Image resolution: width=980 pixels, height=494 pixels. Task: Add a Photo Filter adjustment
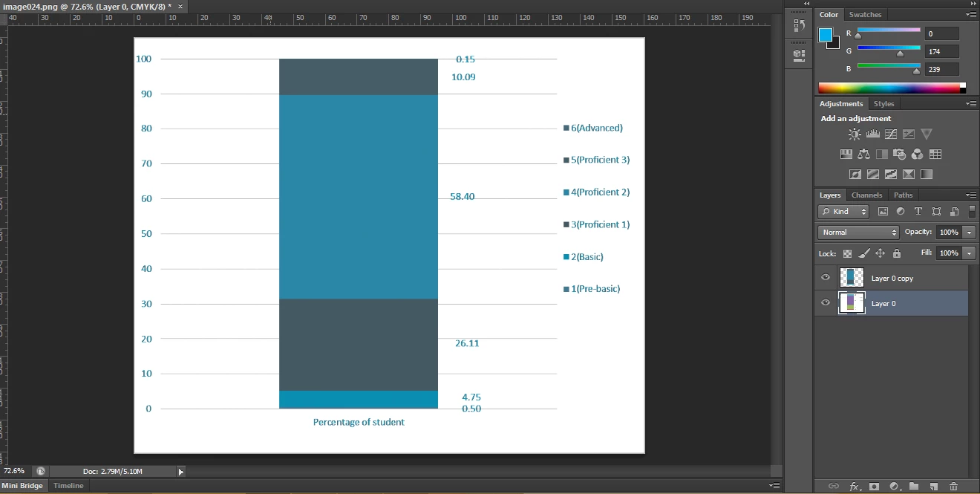899,155
